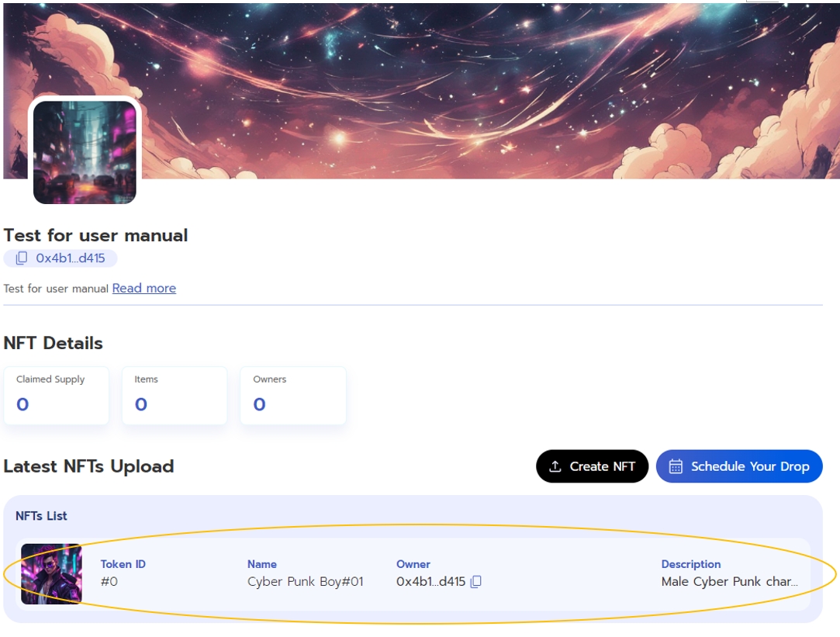
Task: Open the collection profile avatar image
Action: click(85, 152)
